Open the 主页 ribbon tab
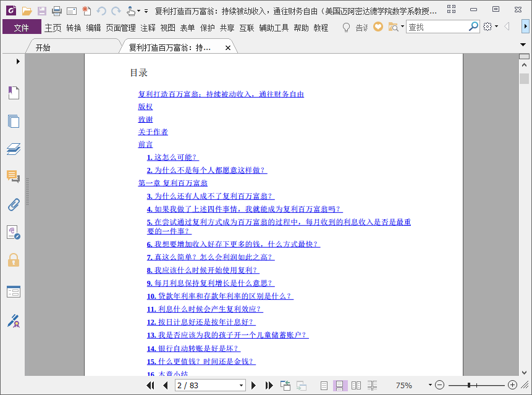 pyautogui.click(x=53, y=28)
